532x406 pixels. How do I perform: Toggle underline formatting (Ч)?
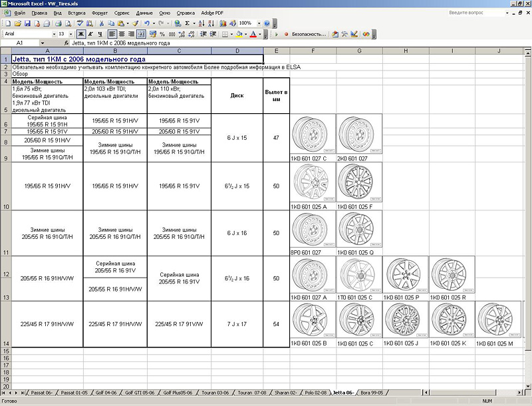100,34
